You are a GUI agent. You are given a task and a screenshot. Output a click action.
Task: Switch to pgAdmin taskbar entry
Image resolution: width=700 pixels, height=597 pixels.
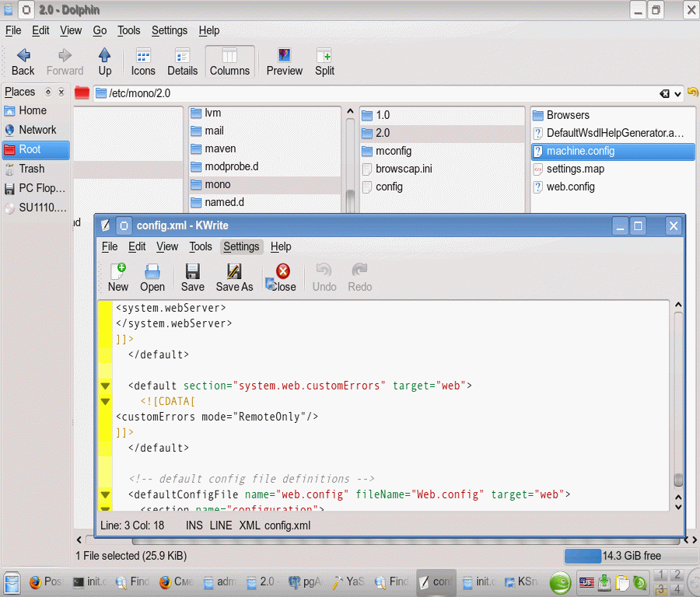pos(306,581)
